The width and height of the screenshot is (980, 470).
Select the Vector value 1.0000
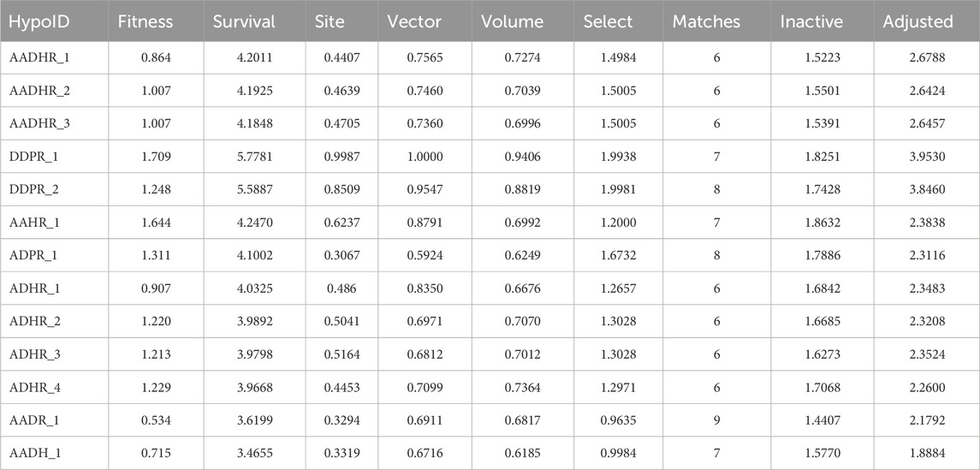coord(425,157)
